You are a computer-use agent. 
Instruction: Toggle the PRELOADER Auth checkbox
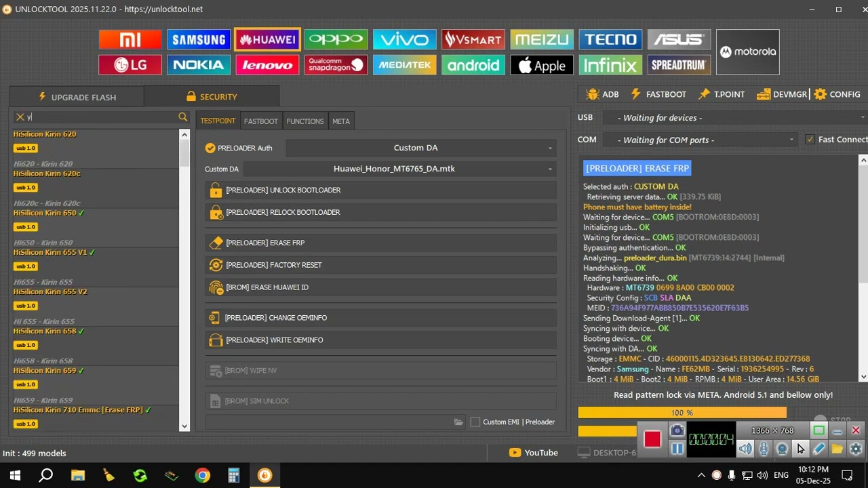tap(210, 148)
